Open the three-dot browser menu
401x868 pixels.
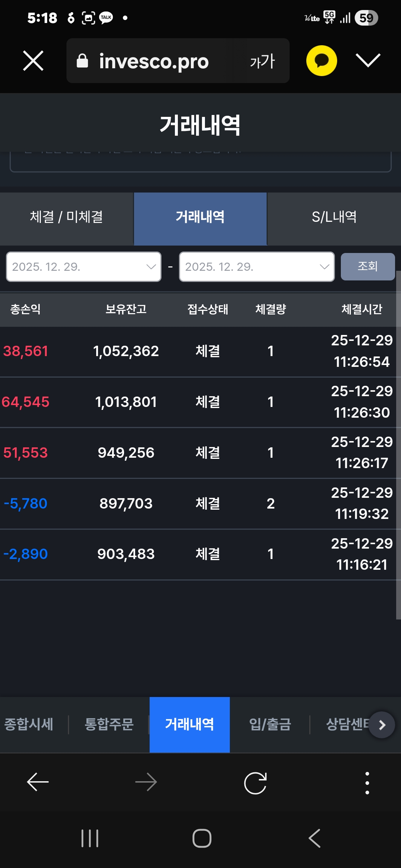(367, 783)
